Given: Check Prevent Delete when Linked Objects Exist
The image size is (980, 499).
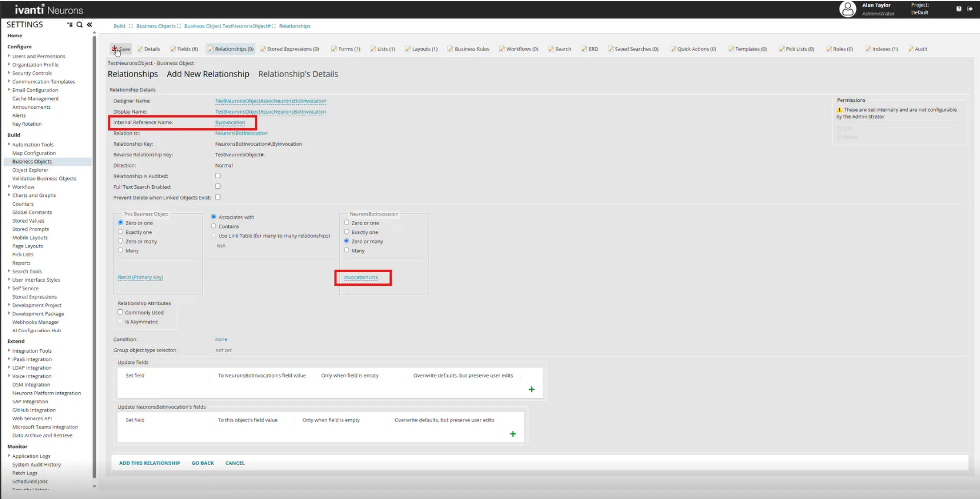Looking at the screenshot, I should tap(218, 197).
